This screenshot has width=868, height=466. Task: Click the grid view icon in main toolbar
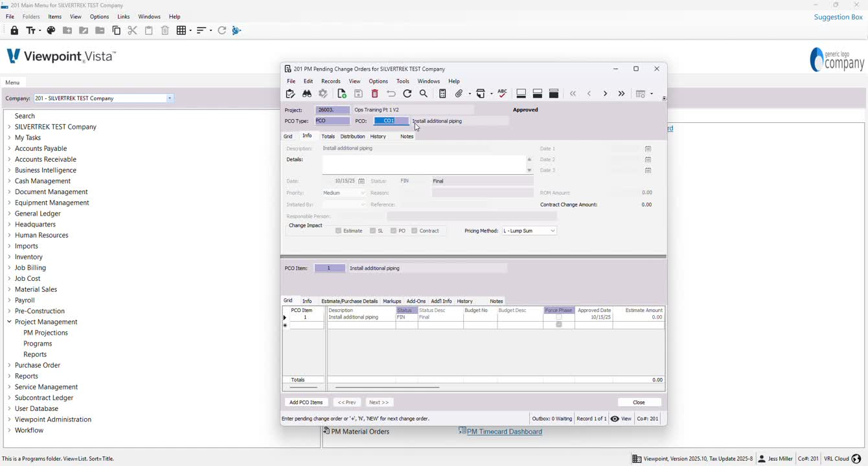coord(181,30)
